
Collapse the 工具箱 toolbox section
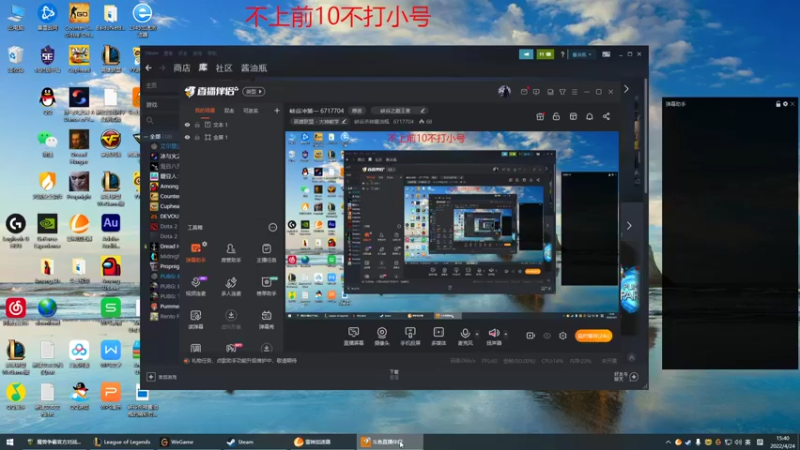(273, 228)
